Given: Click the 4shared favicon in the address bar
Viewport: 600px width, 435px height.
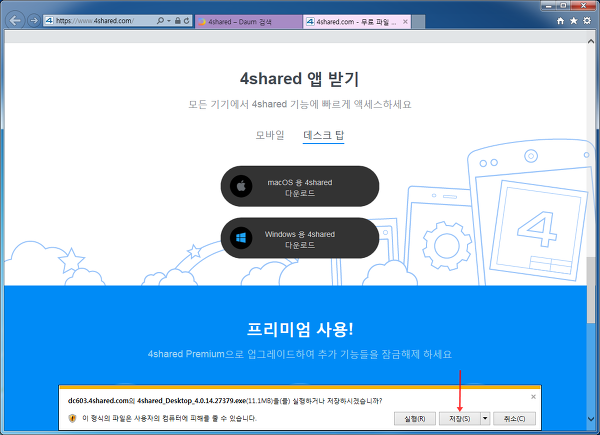Looking at the screenshot, I should (49, 21).
